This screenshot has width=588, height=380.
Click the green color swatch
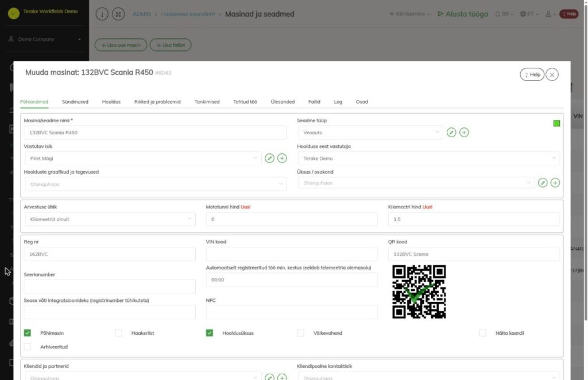click(x=556, y=123)
